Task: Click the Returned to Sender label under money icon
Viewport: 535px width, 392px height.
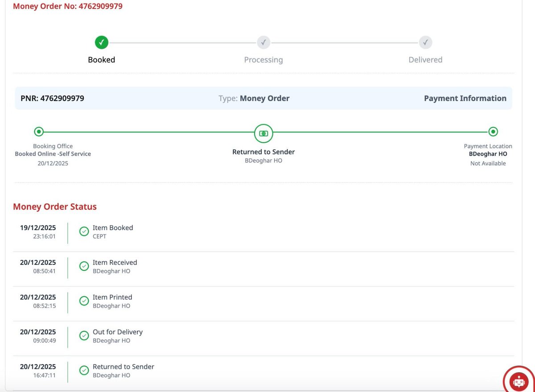Action: pyautogui.click(x=263, y=152)
